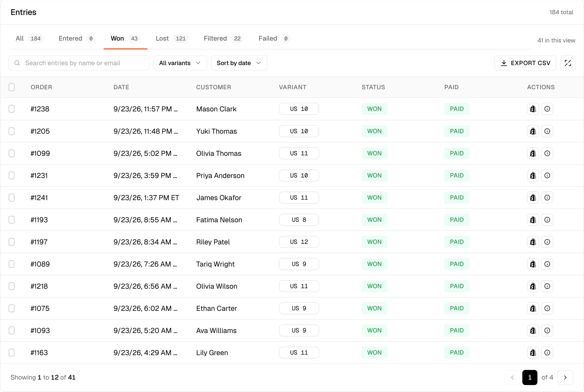
Task: Click page number 1 button
Action: 530,377
